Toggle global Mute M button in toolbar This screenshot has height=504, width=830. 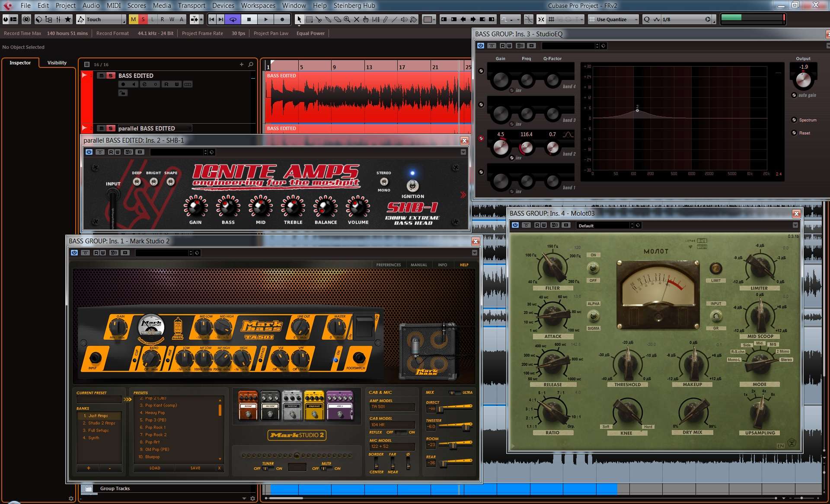click(x=134, y=19)
